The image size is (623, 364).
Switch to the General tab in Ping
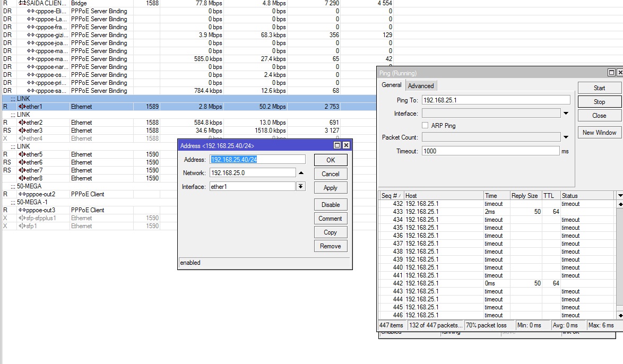[391, 85]
